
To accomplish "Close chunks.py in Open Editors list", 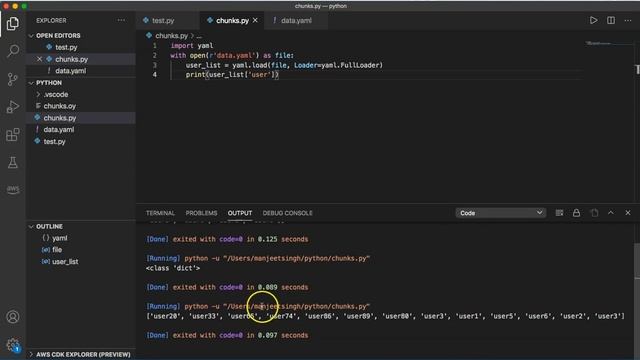I will click(40, 59).
